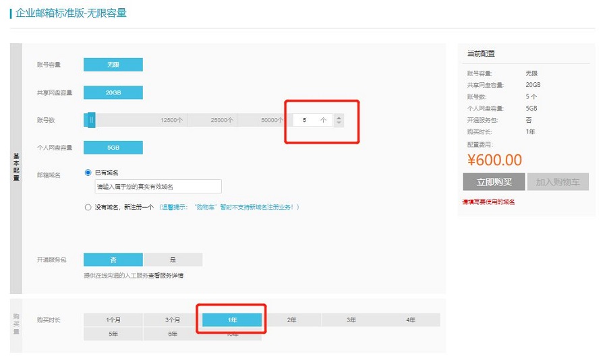Choose 3年 purchase duration
This screenshot has height=364, width=607.
pyautogui.click(x=351, y=320)
